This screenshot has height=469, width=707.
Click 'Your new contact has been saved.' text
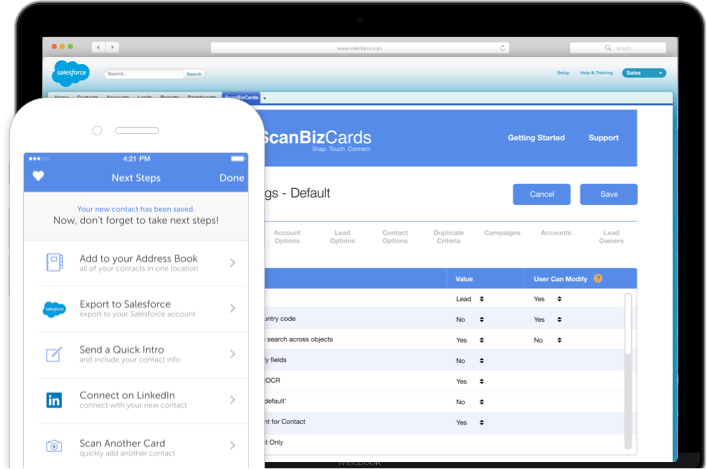tap(136, 209)
